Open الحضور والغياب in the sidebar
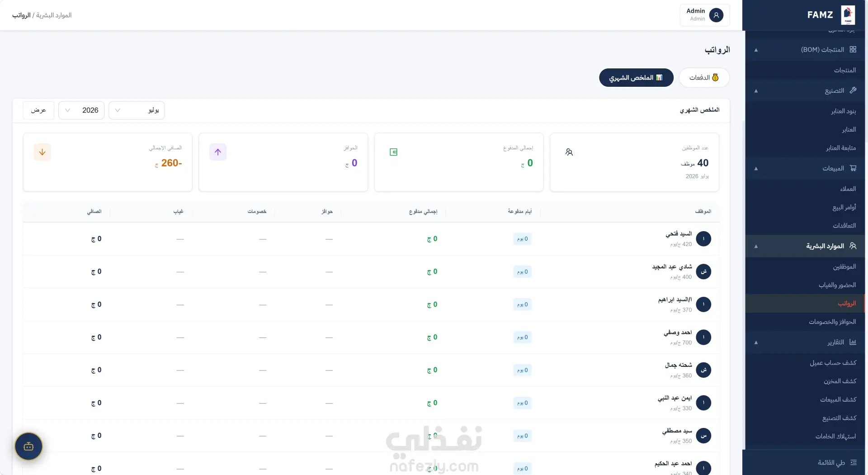Viewport: 868px width, 475px height. (x=837, y=285)
